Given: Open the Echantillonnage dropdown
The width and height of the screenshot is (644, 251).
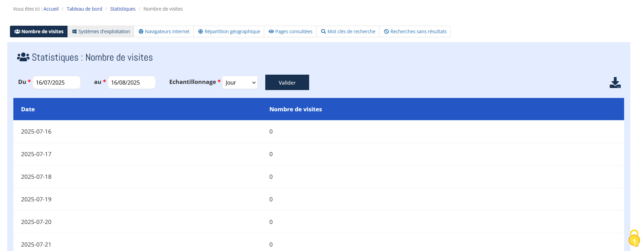Looking at the screenshot, I should 240,83.
